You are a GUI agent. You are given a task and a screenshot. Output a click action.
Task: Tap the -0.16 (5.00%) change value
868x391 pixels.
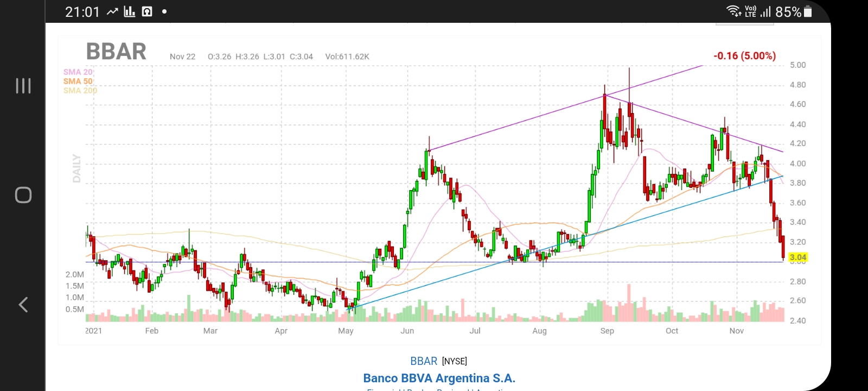coord(744,55)
